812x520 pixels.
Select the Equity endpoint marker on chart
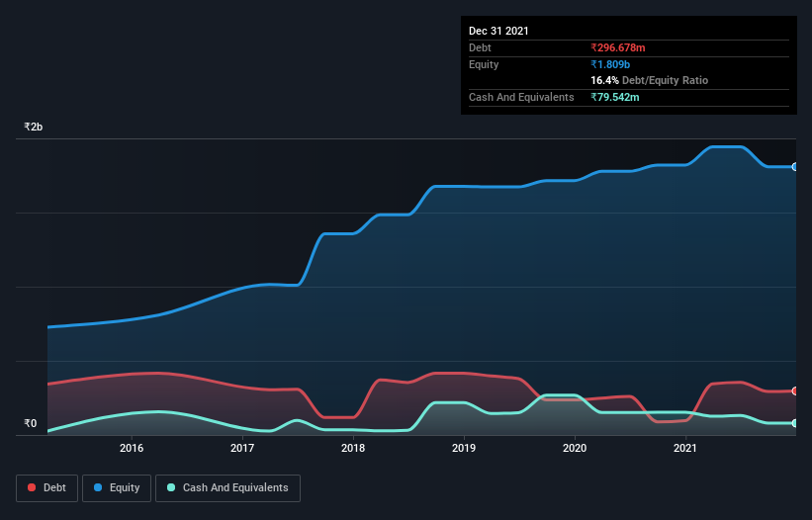coord(795,167)
